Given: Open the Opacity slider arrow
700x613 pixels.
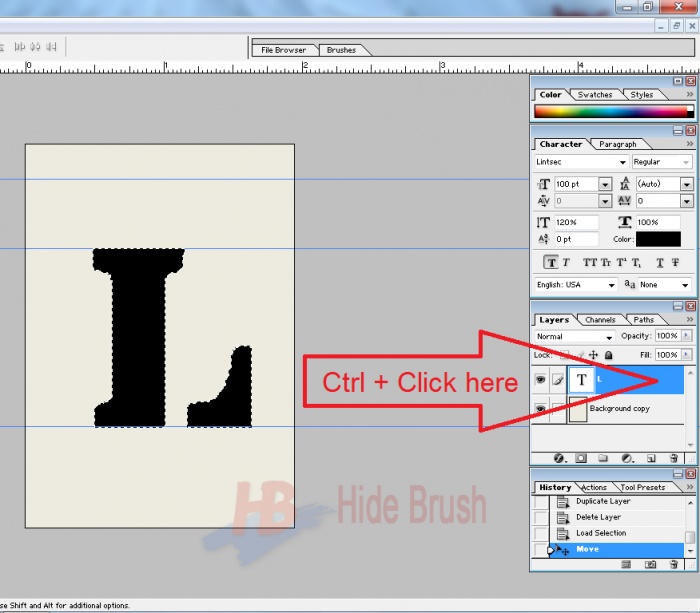Looking at the screenshot, I should pyautogui.click(x=687, y=336).
